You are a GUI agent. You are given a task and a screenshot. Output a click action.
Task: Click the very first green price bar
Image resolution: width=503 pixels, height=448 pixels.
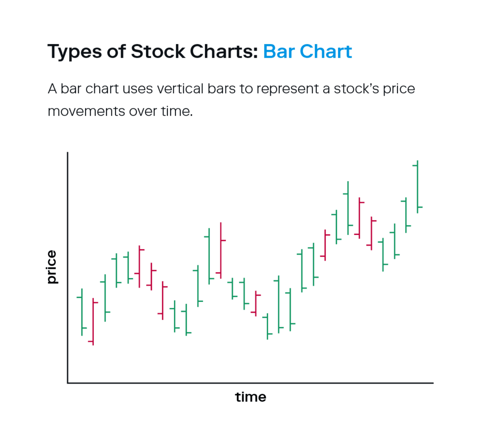pyautogui.click(x=82, y=312)
